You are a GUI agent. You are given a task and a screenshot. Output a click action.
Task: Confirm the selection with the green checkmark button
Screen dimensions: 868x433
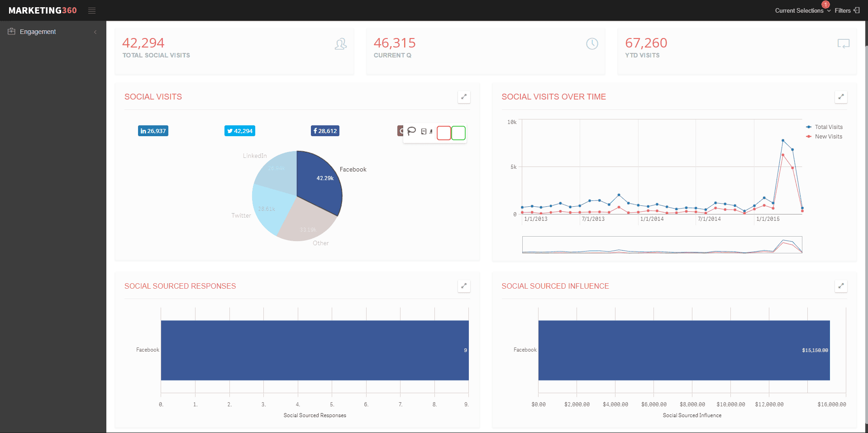[458, 133]
